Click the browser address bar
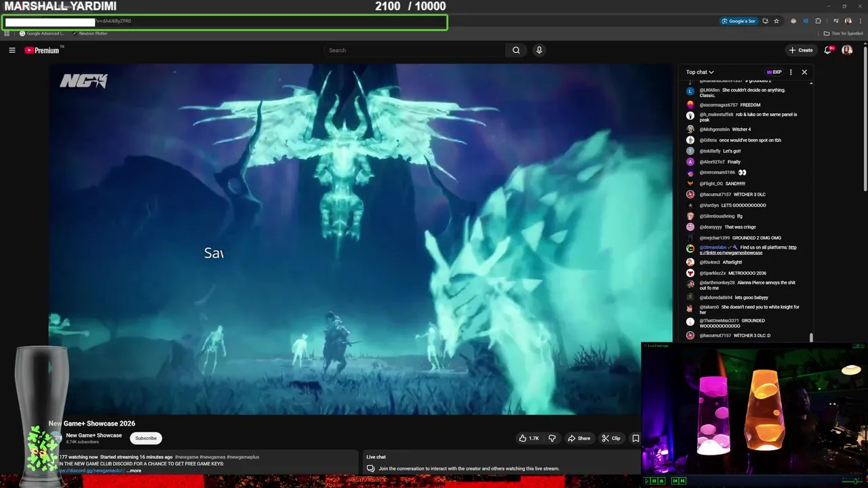Viewport: 868px width, 488px height. click(225, 22)
